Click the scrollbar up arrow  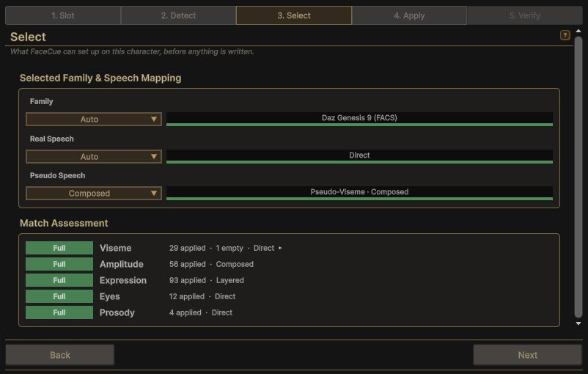click(x=578, y=31)
